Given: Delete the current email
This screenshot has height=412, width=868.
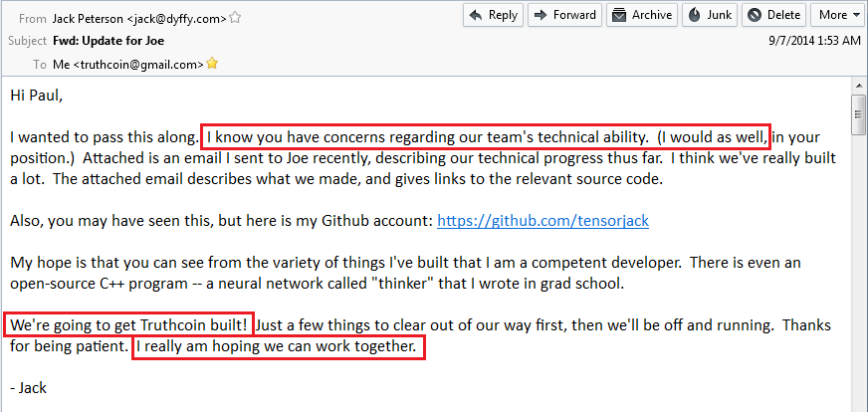Looking at the screenshot, I should coord(773,15).
